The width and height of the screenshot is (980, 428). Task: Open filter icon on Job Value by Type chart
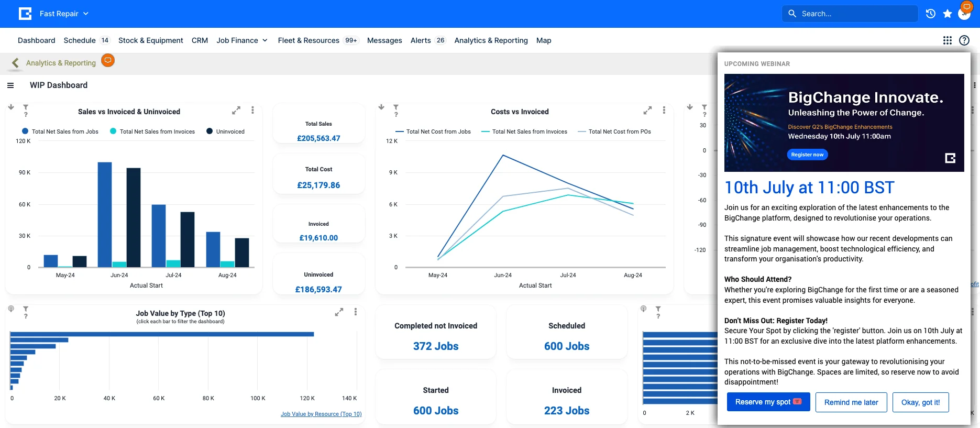coord(26,309)
